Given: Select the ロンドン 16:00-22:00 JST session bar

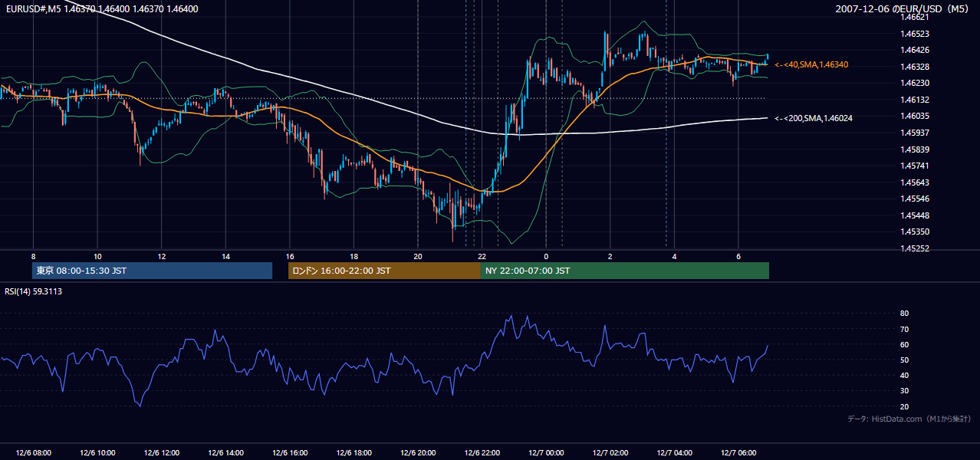Looking at the screenshot, I should click(x=384, y=271).
